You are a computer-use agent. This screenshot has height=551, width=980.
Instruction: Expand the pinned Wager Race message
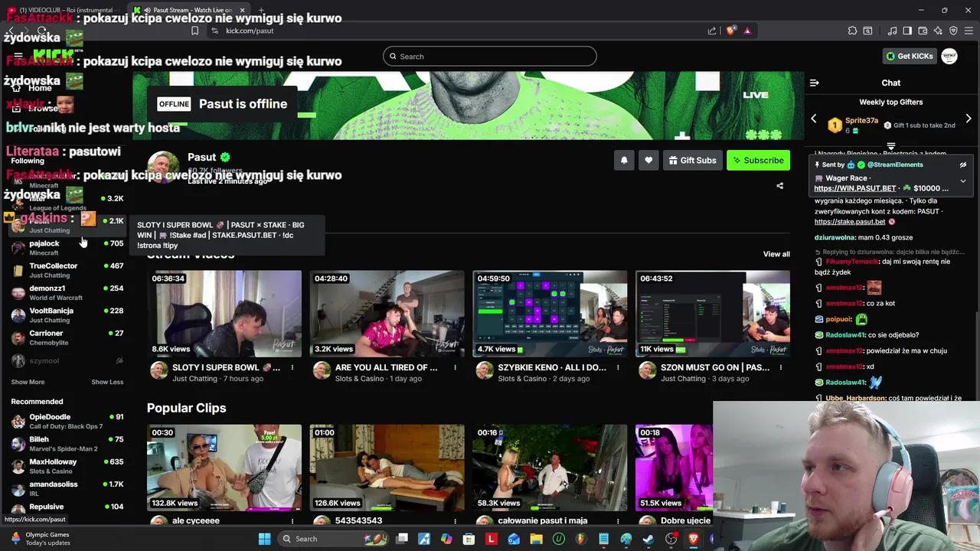tap(963, 181)
